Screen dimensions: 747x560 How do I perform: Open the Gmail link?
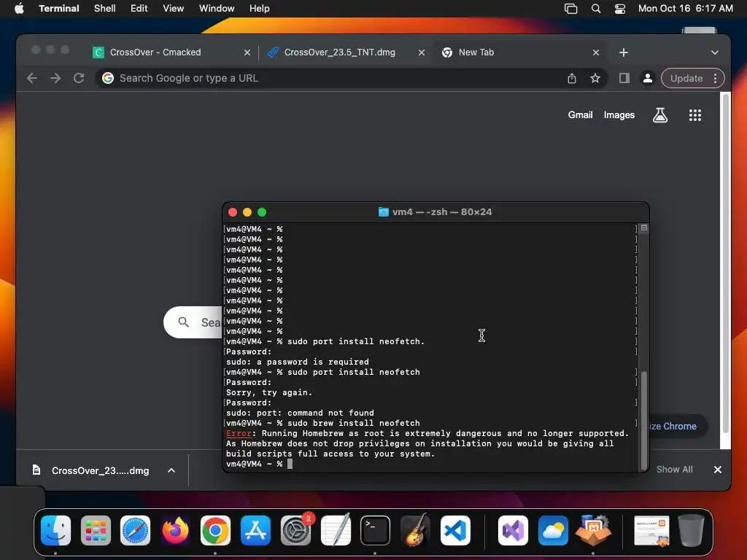pos(580,114)
